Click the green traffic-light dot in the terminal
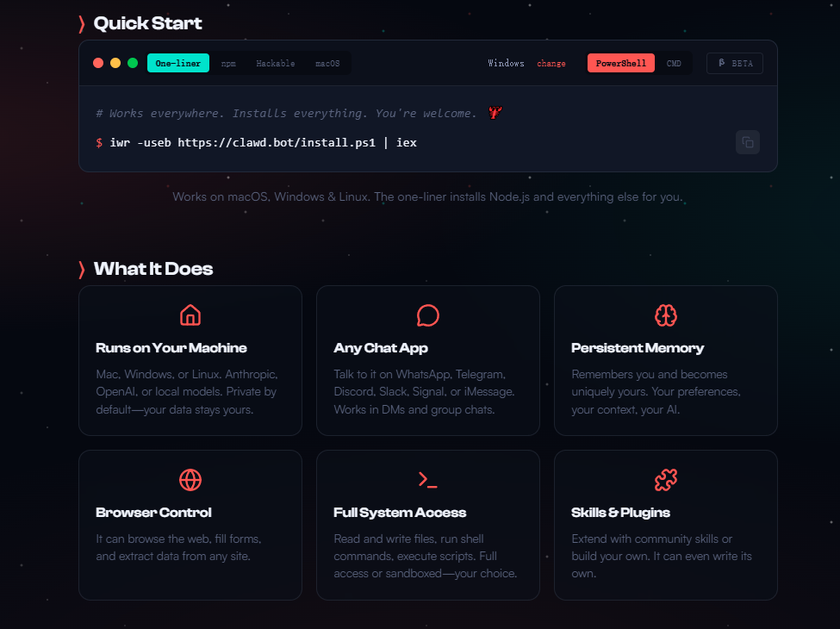 tap(133, 63)
